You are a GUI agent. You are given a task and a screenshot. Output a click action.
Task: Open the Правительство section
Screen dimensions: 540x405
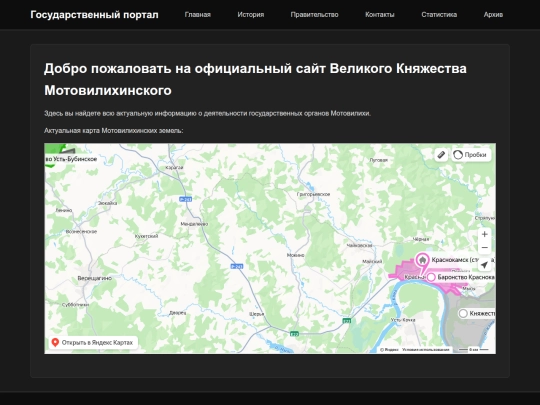(314, 15)
